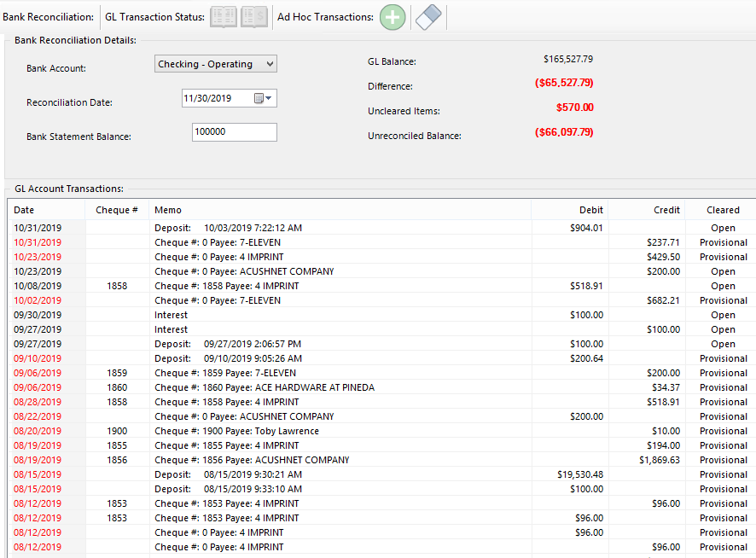Open the Reconciliation Date calendar picker
This screenshot has height=558, width=756.
(264, 98)
